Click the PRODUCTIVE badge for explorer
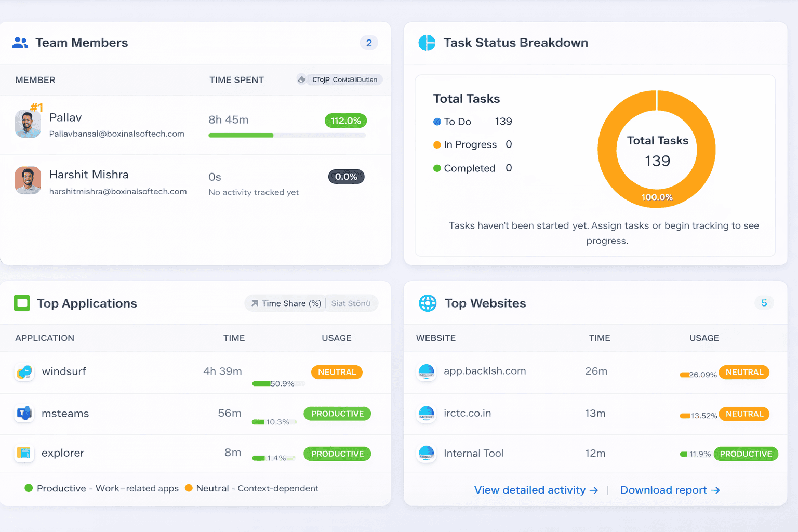Viewport: 798px width, 532px height. 337,454
